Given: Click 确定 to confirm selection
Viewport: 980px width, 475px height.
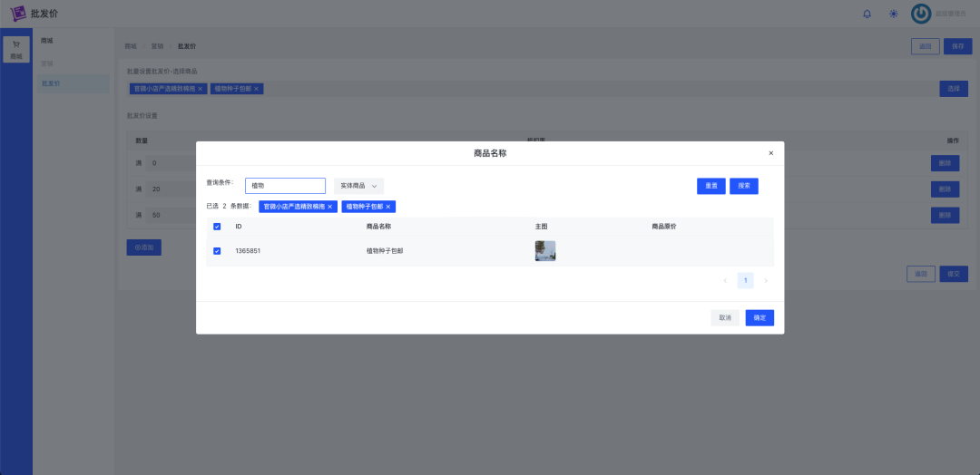Looking at the screenshot, I should [759, 318].
